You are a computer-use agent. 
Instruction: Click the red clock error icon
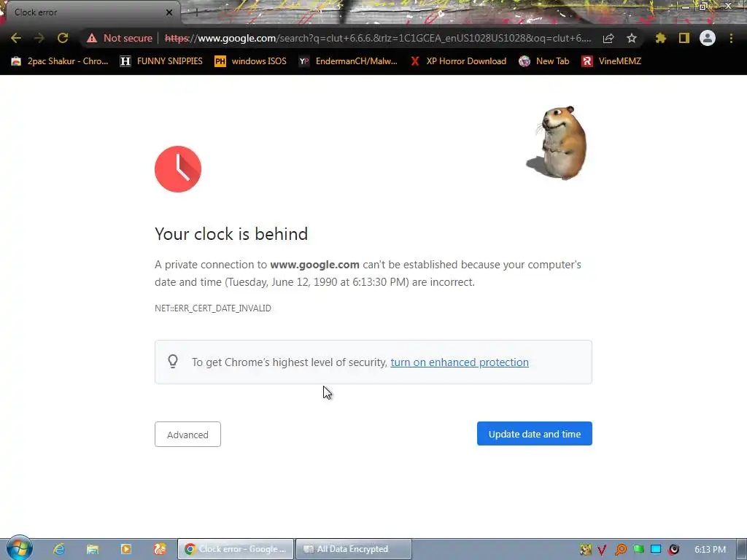178,169
